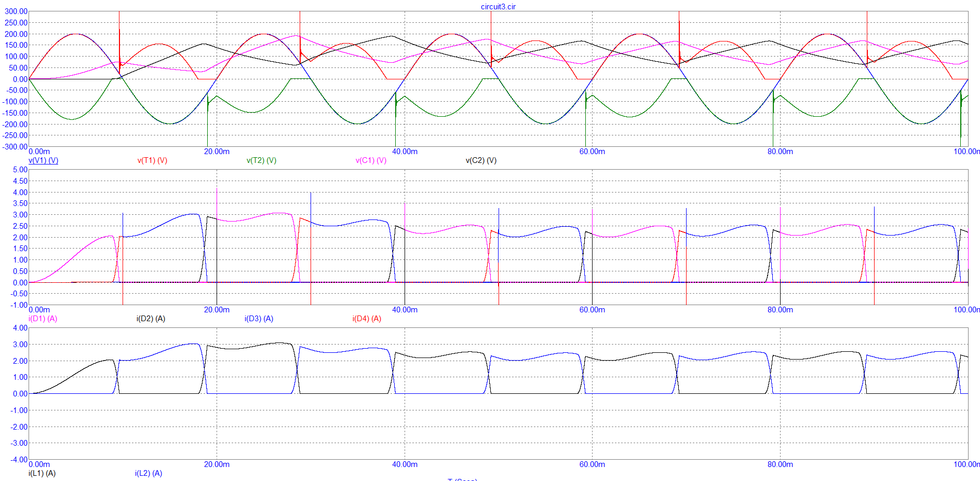Image resolution: width=980 pixels, height=481 pixels.
Task: Select the i(L1) (A) trace label
Action: pyautogui.click(x=42, y=473)
